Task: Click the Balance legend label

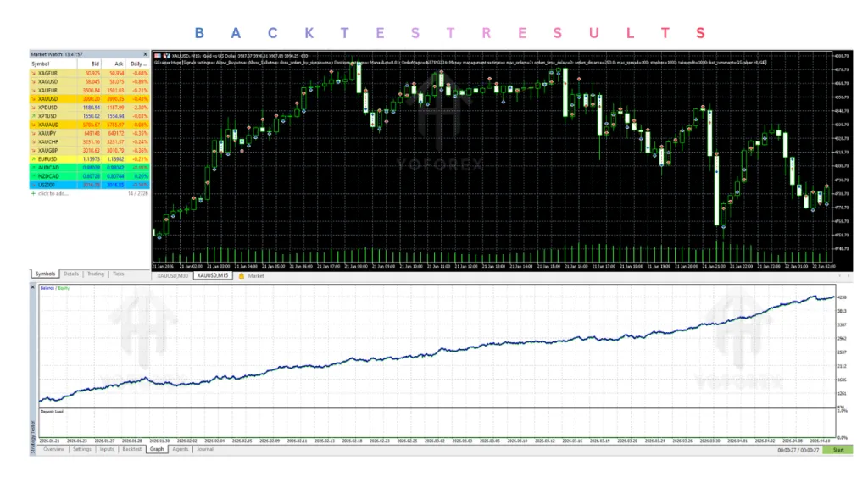Action: tap(47, 288)
